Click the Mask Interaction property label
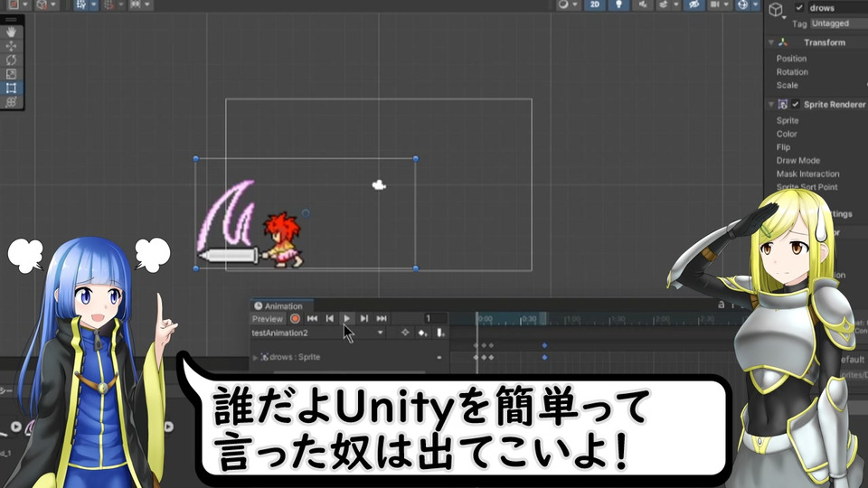Viewport: 868px width, 488px height. tap(807, 174)
